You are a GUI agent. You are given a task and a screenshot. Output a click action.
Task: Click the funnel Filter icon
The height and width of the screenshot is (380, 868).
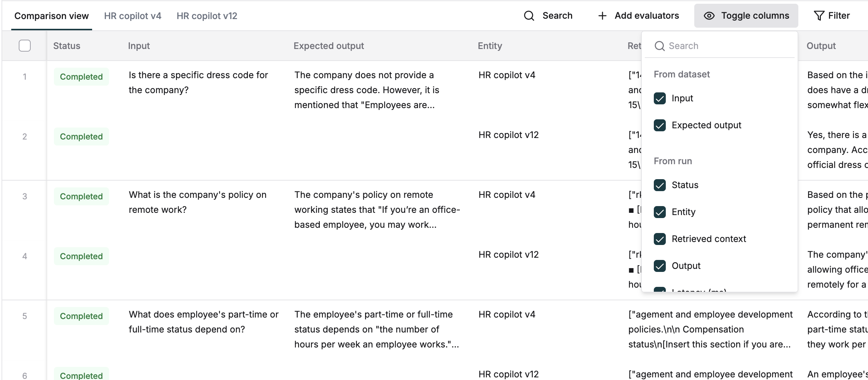(x=819, y=16)
